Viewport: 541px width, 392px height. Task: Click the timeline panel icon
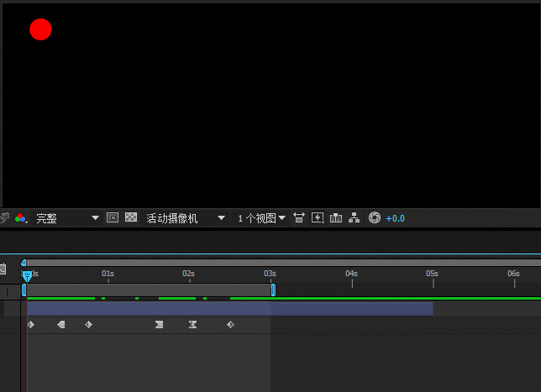tap(336, 217)
